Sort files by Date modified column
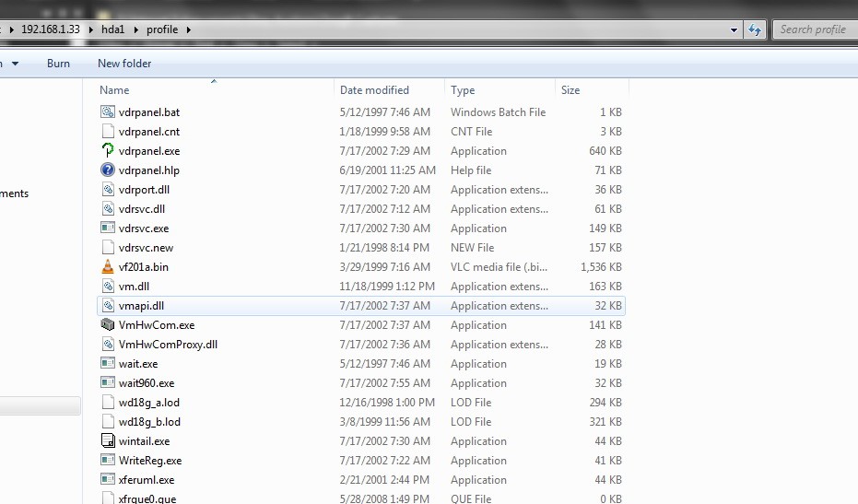This screenshot has width=858, height=504. (374, 90)
